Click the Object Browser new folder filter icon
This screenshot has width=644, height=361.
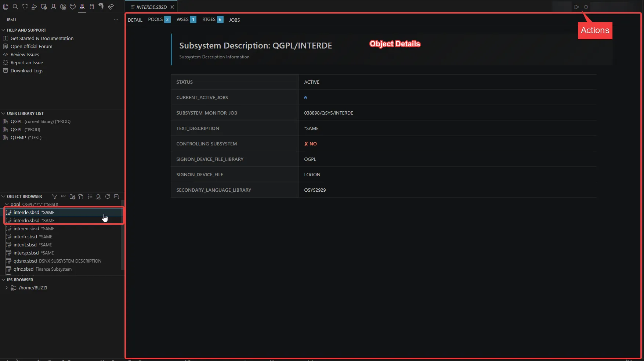[x=72, y=196]
